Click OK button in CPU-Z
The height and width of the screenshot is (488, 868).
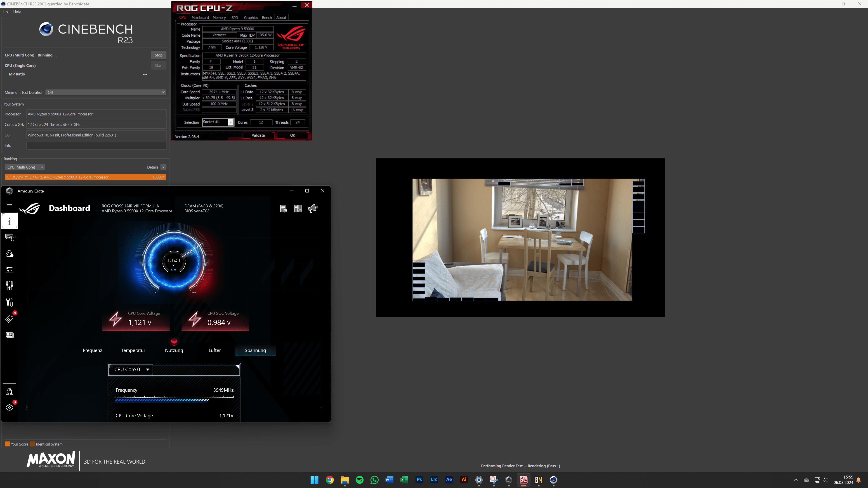pos(292,135)
